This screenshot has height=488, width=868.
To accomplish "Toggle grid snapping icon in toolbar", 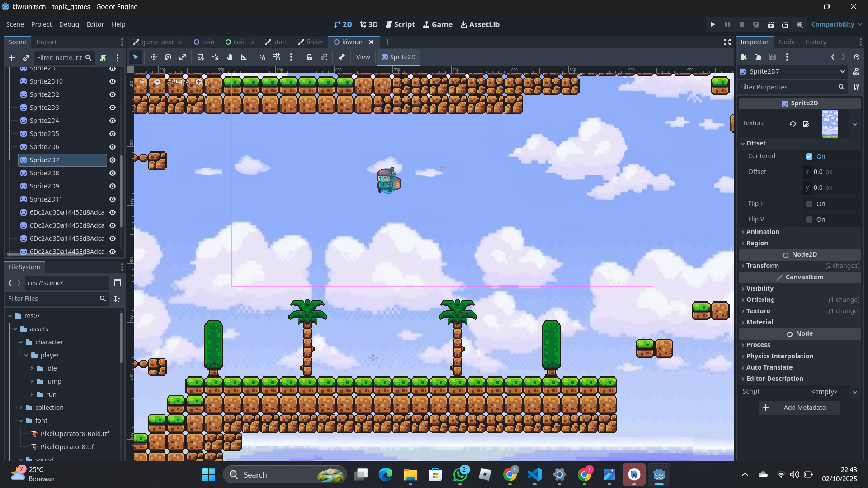I will click(277, 57).
